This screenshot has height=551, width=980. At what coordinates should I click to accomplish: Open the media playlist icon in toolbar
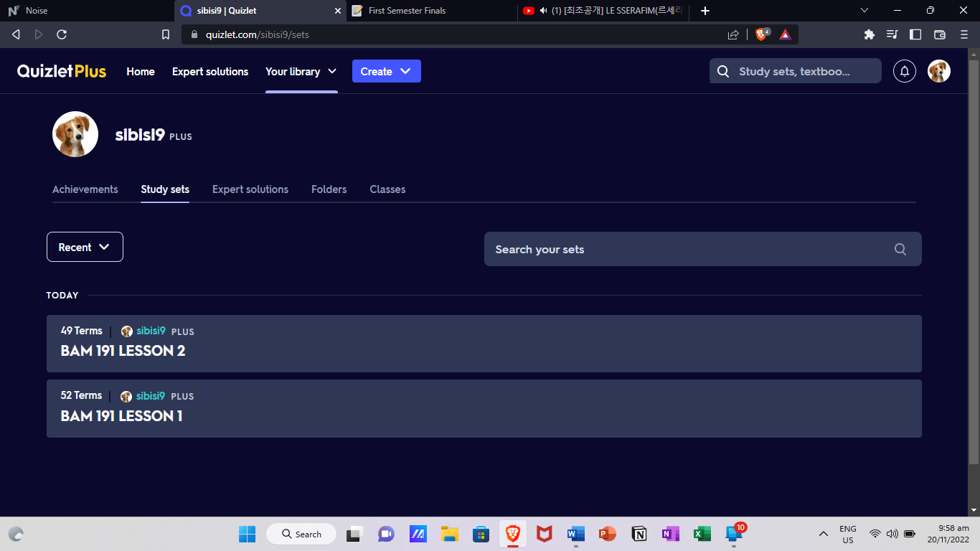[x=892, y=34]
